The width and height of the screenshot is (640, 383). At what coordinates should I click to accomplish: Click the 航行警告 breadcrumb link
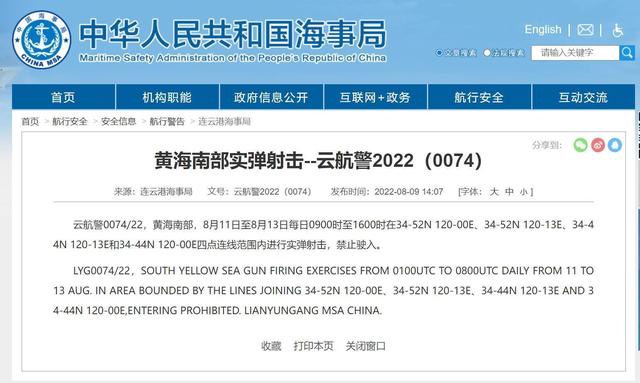167,121
